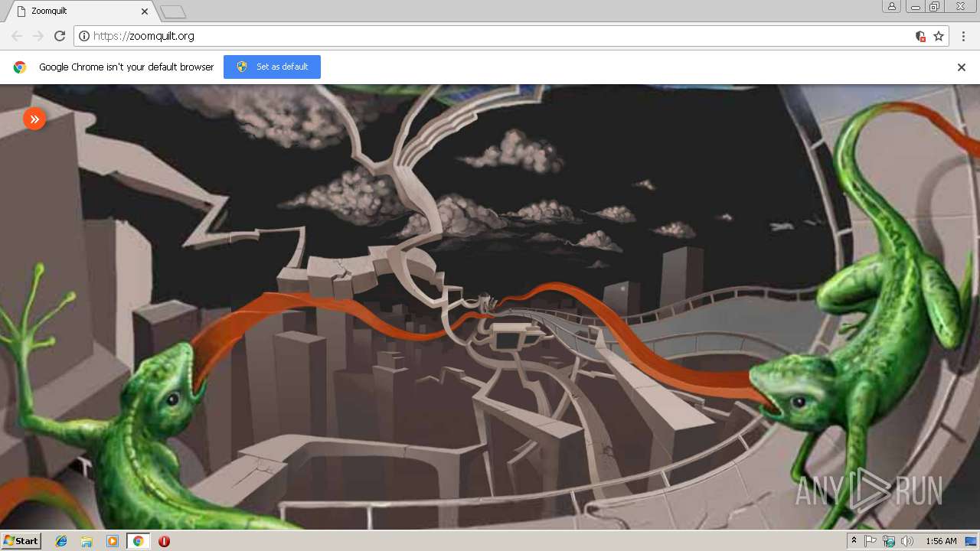Open Action Center flag icon

(871, 541)
